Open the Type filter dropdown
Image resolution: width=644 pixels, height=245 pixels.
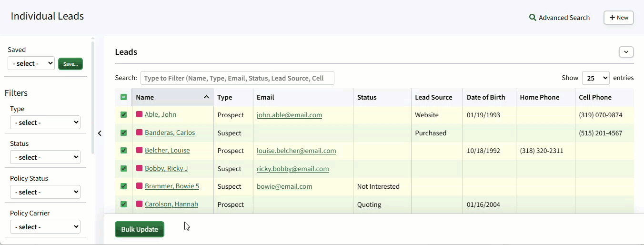(45, 122)
